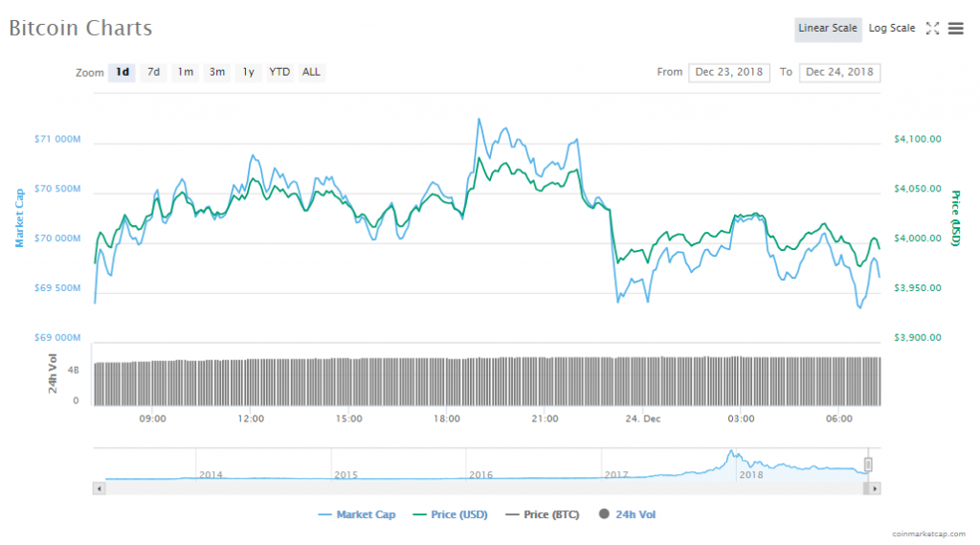Edit the To date field

tap(839, 73)
